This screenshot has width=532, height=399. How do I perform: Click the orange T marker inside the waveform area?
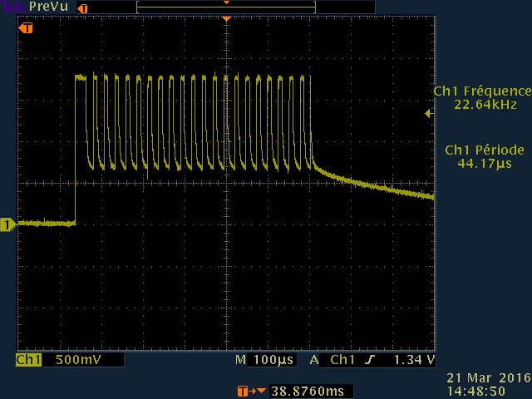pos(26,27)
